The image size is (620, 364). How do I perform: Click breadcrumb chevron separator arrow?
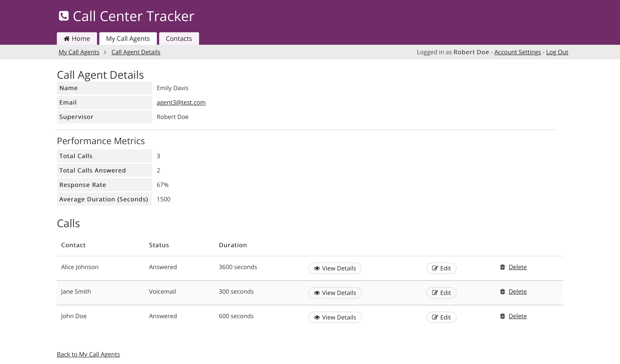coord(105,52)
